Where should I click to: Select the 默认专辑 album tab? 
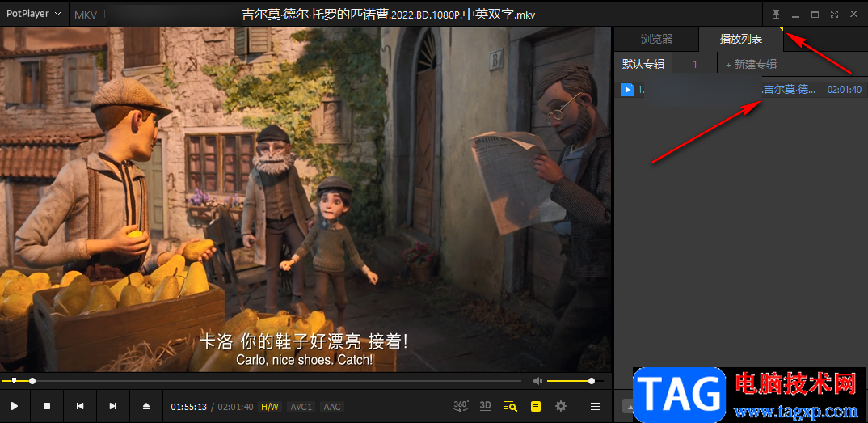(643, 64)
